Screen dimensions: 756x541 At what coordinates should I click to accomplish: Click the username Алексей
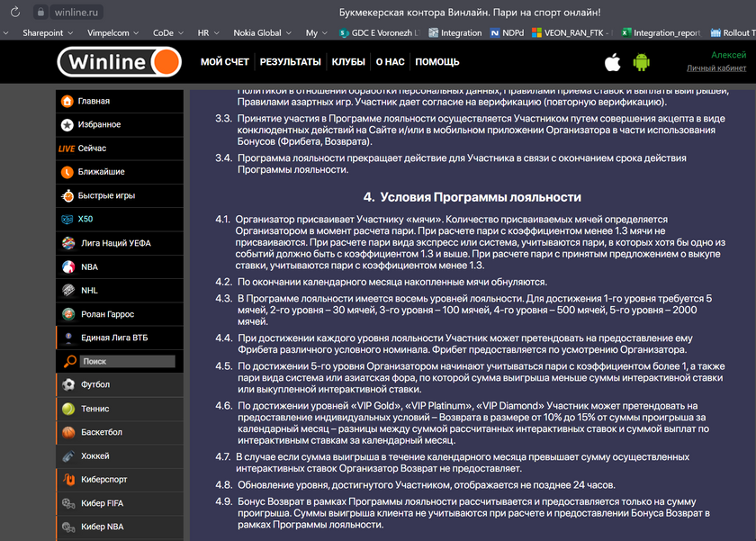pyautogui.click(x=728, y=55)
